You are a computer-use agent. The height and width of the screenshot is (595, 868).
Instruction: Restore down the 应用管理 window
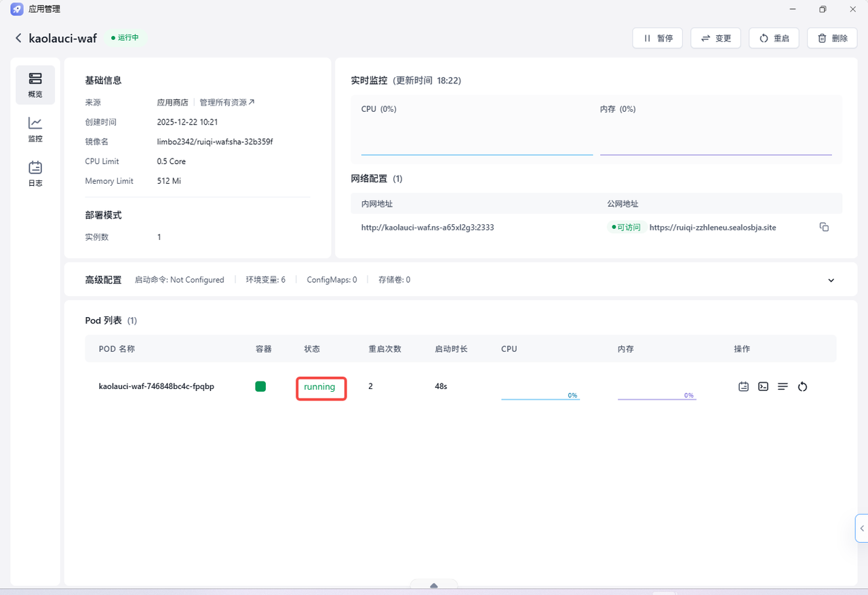(823, 9)
